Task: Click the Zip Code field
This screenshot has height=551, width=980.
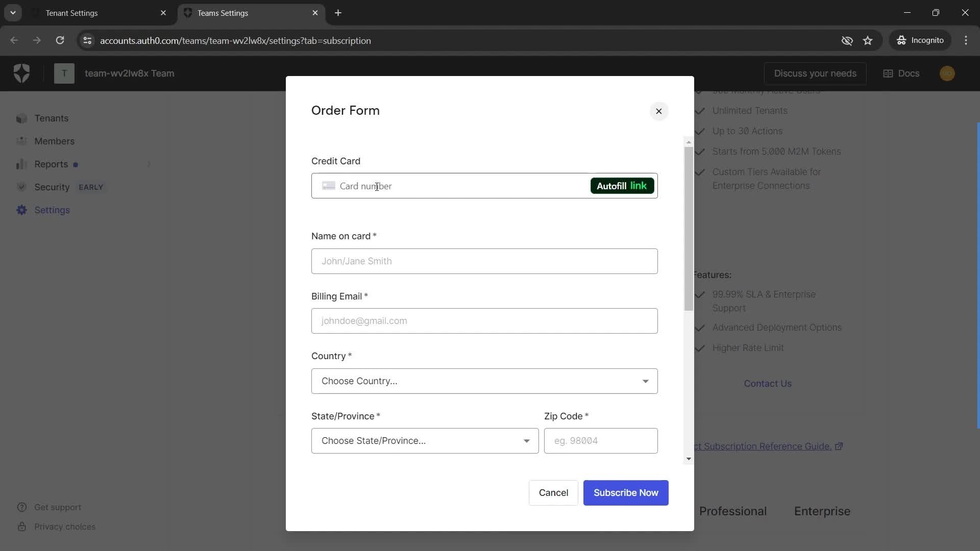Action: point(601,441)
